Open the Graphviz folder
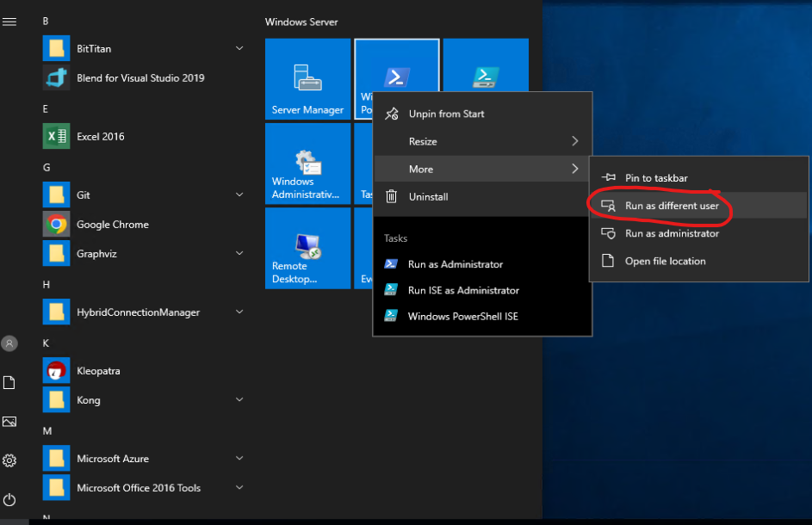The image size is (812, 525). pos(142,254)
